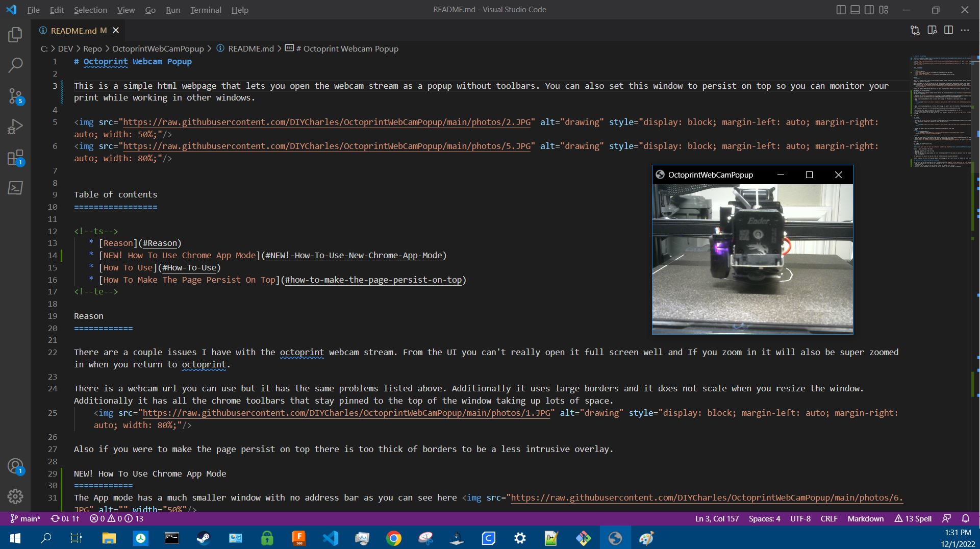
Task: Open Steam from the taskbar
Action: [204, 538]
